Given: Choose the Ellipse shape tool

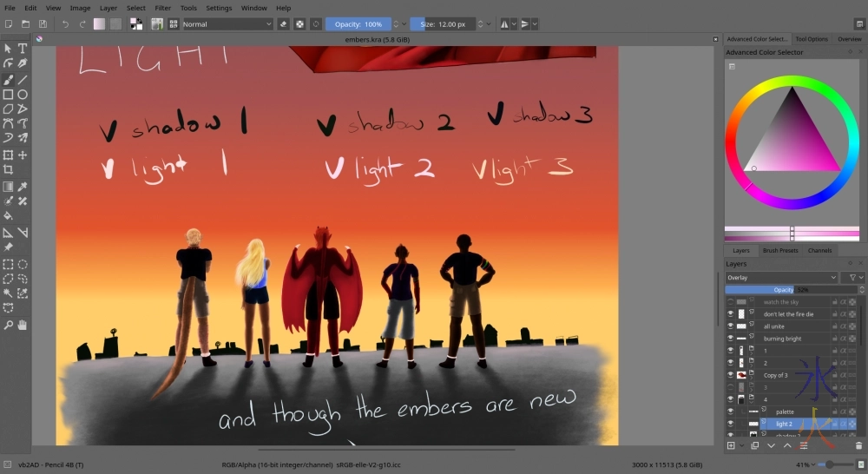Looking at the screenshot, I should click(23, 94).
